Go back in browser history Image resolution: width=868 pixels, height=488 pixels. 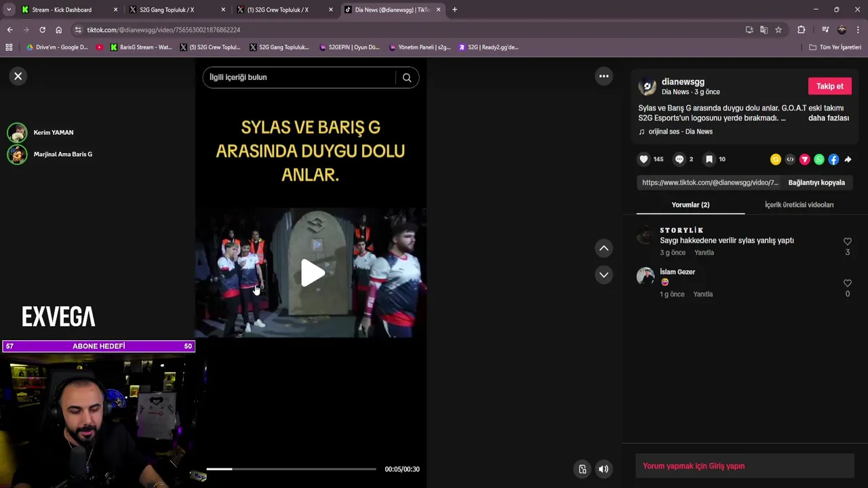pyautogui.click(x=9, y=30)
